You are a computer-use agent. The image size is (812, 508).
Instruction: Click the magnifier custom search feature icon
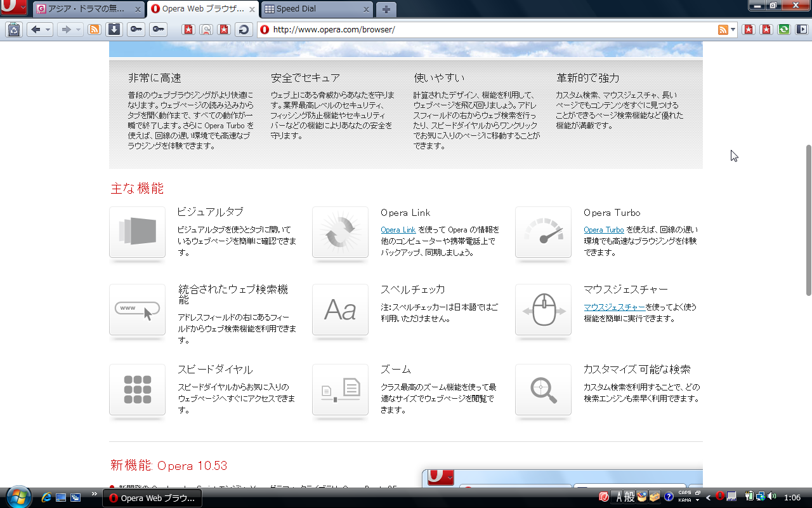point(543,389)
